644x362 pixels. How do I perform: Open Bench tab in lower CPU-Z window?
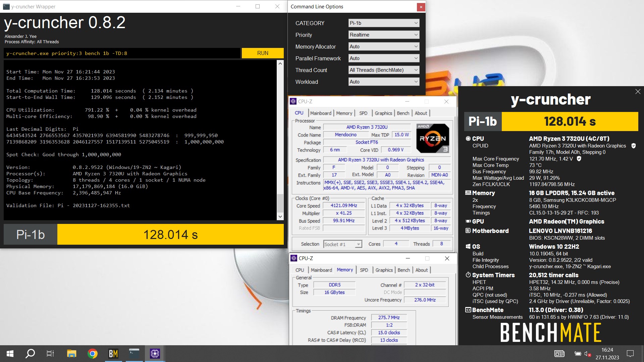tap(404, 270)
